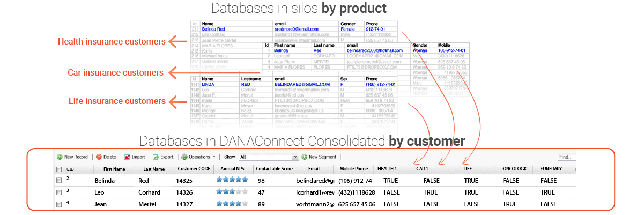Viewport: 644px width, 215px height.
Task: Click the Delete button
Action: [106, 157]
